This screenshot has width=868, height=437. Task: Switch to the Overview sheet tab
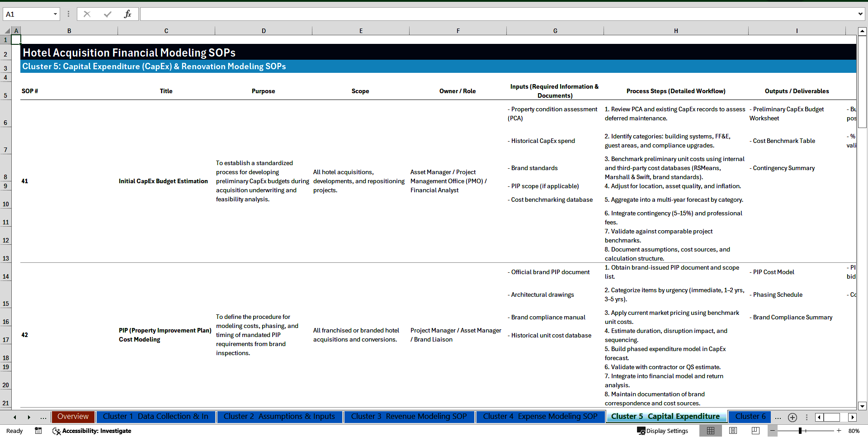click(73, 417)
